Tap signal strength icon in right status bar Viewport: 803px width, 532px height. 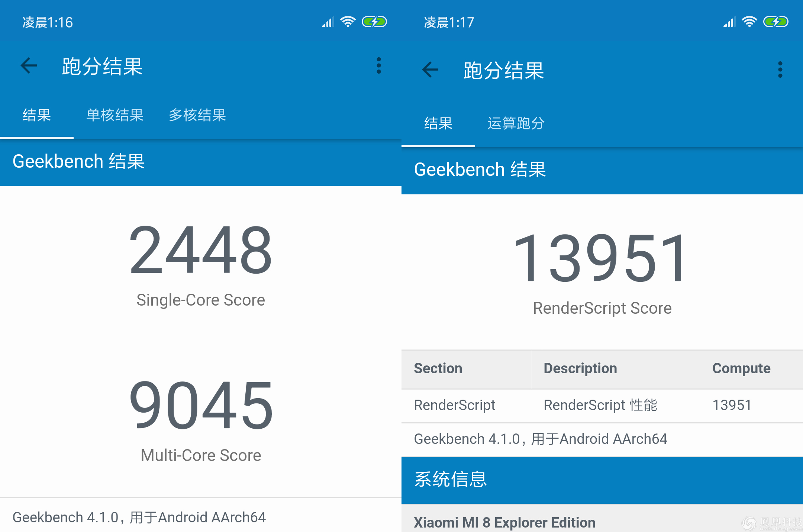[x=729, y=22]
